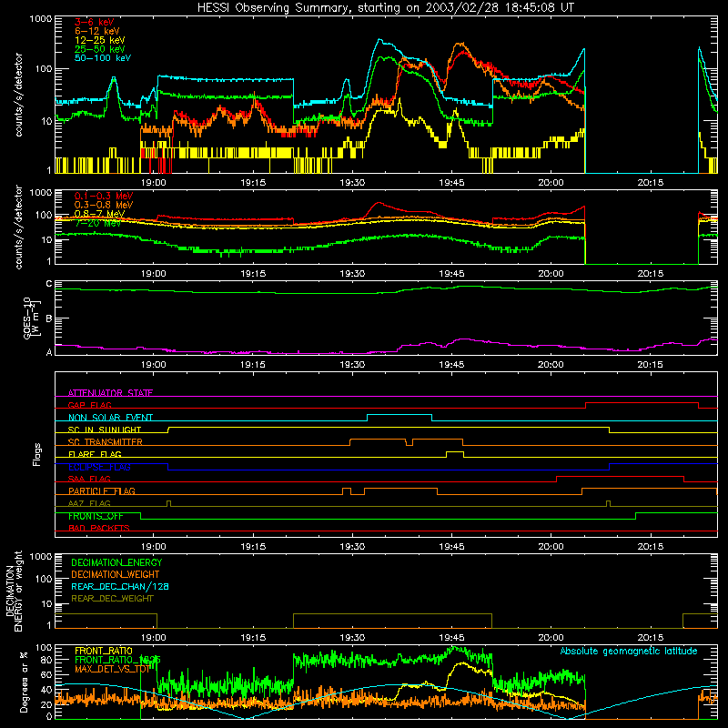Select the 12-25 keV legend label
This screenshot has width=728, height=728.
[x=100, y=40]
